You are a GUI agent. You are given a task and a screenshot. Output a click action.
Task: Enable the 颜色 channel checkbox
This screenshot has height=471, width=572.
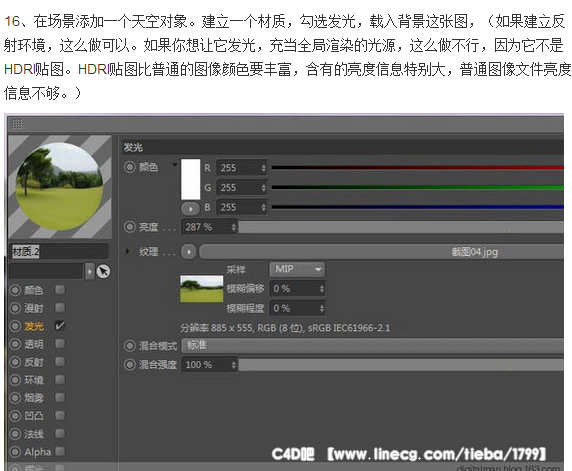click(60, 290)
